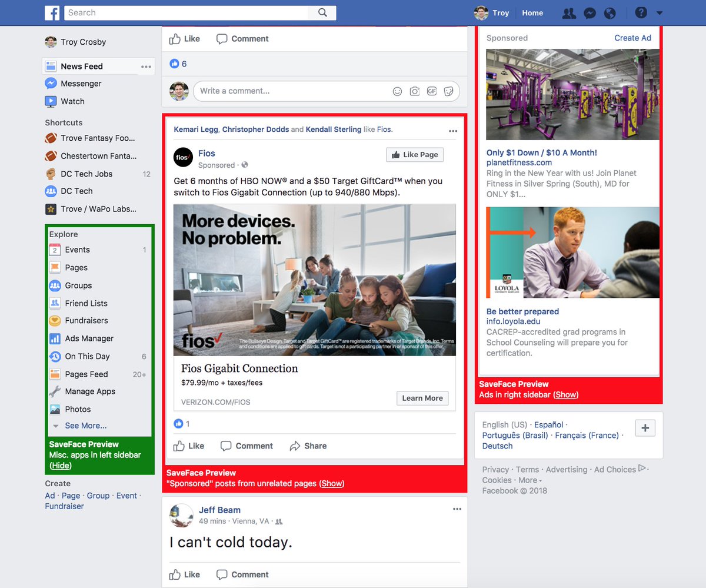
Task: Post a GIF in comment box
Action: (x=432, y=91)
